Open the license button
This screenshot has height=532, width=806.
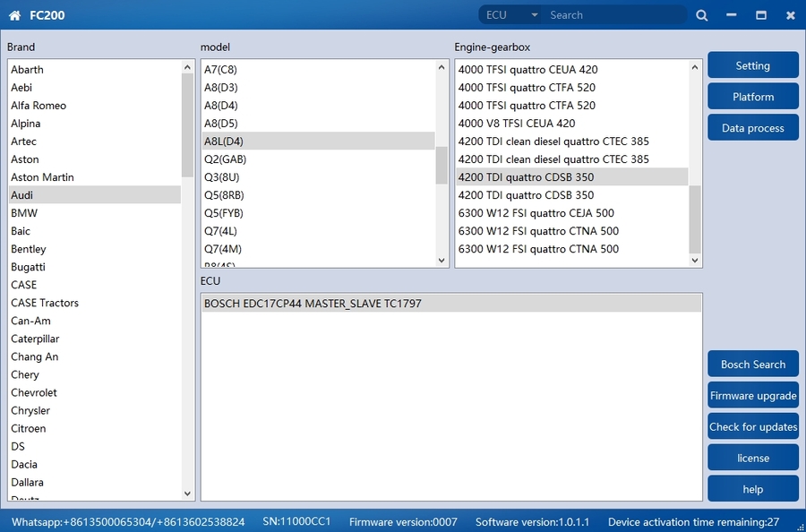coord(752,458)
